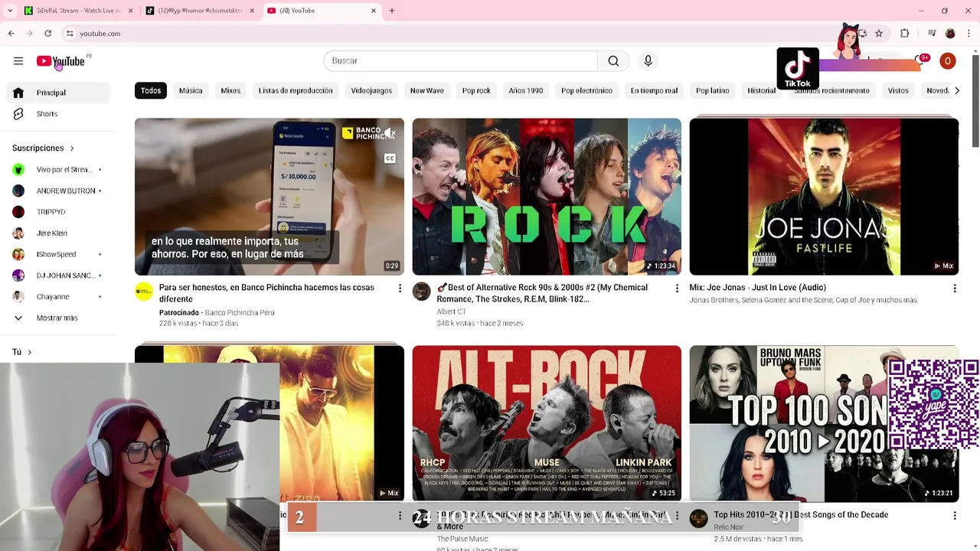Image resolution: width=980 pixels, height=551 pixels.
Task: Toggle closed captions on the ad preview
Action: pos(390,158)
